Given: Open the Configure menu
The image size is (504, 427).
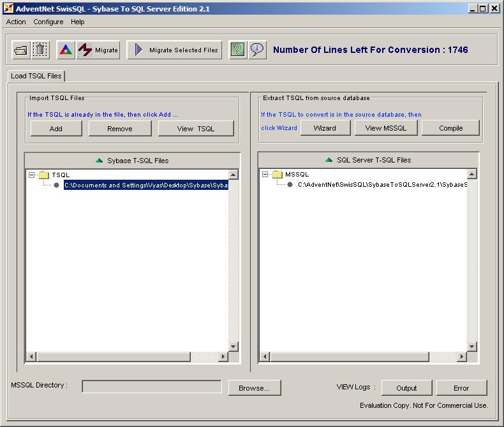Looking at the screenshot, I should pyautogui.click(x=48, y=22).
